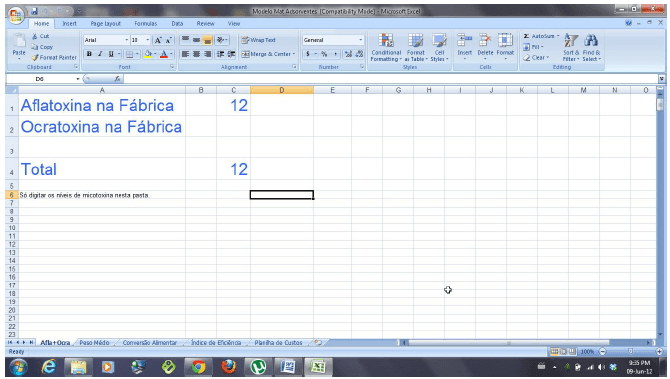Screen dimensions: 670x379
Task: Center the text horizontally
Action: [196, 54]
